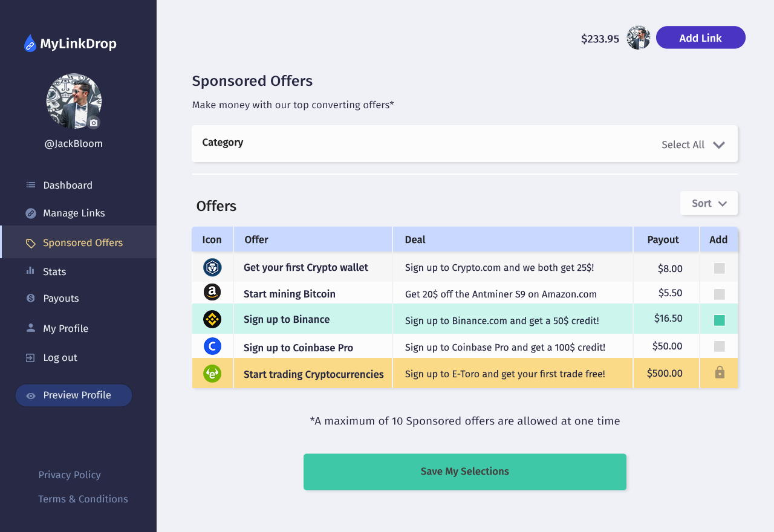Open the Terms & Conditions link
774x532 pixels.
click(83, 499)
